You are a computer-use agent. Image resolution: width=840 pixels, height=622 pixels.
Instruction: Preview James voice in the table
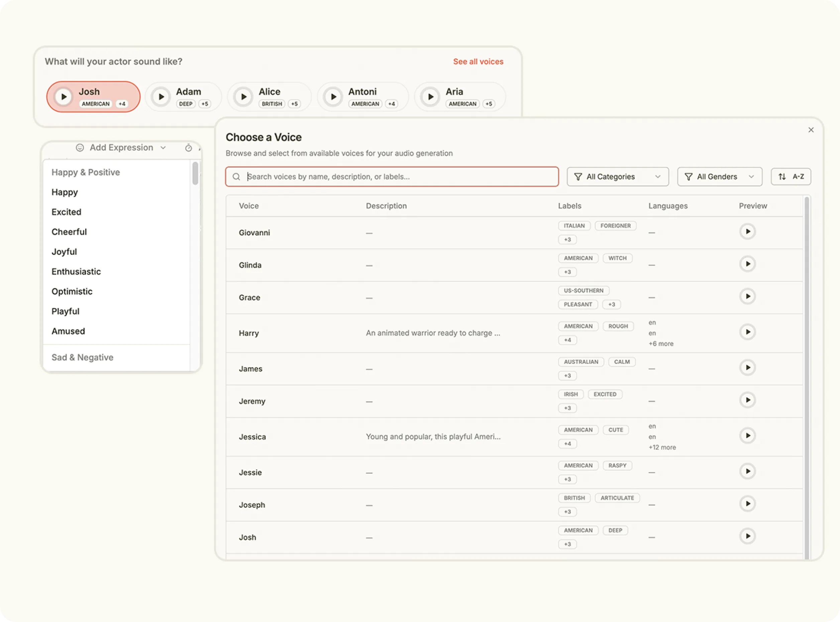tap(748, 368)
